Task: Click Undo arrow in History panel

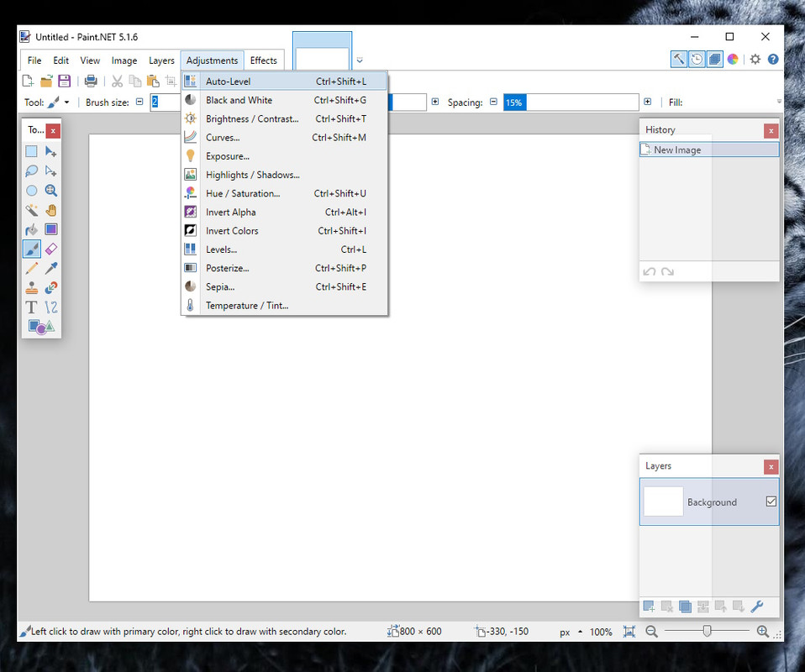Action: coord(650,271)
